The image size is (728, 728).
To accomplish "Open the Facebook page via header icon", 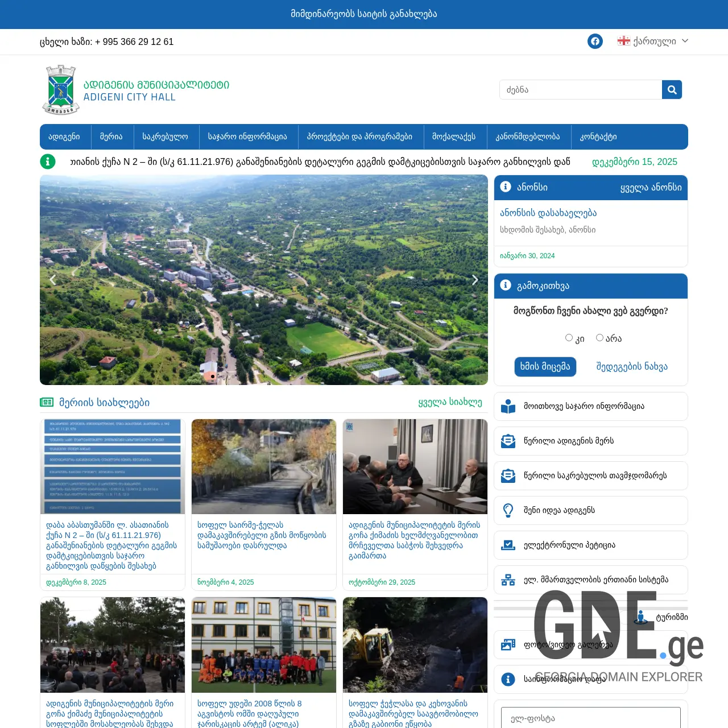I will (x=595, y=41).
